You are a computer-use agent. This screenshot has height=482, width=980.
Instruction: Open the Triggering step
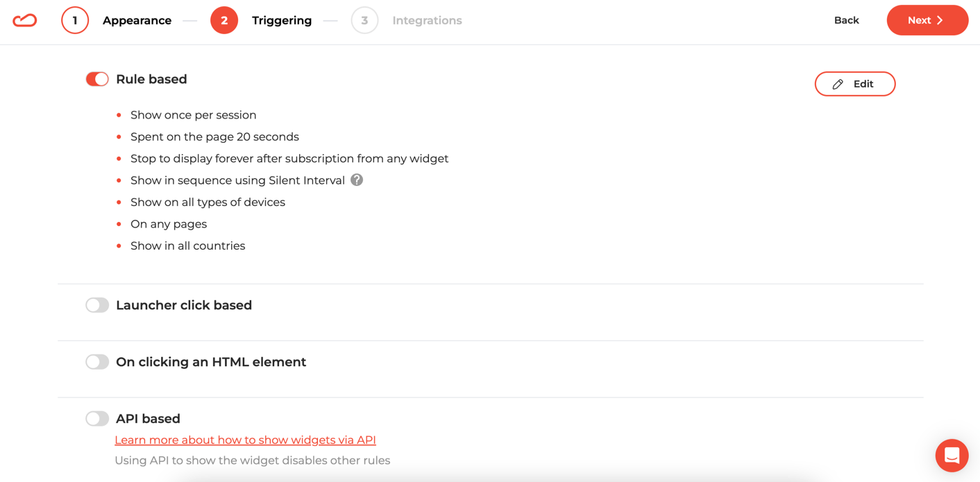(282, 20)
